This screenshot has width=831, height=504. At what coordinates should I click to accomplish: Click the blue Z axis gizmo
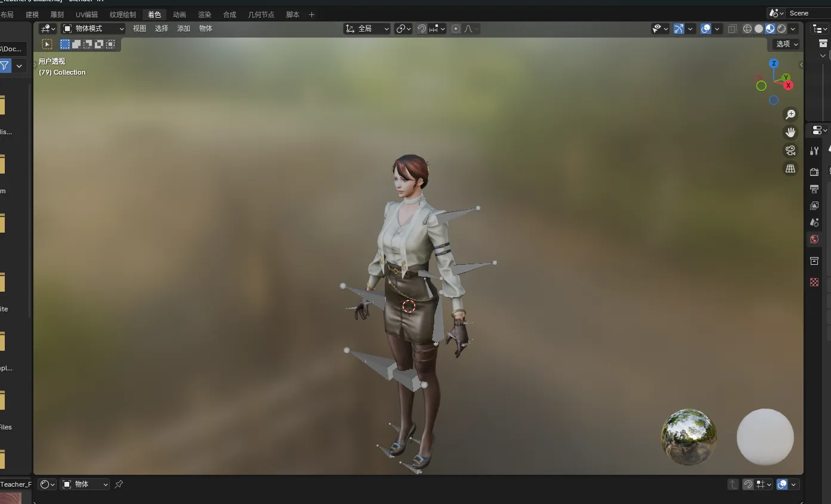(774, 63)
